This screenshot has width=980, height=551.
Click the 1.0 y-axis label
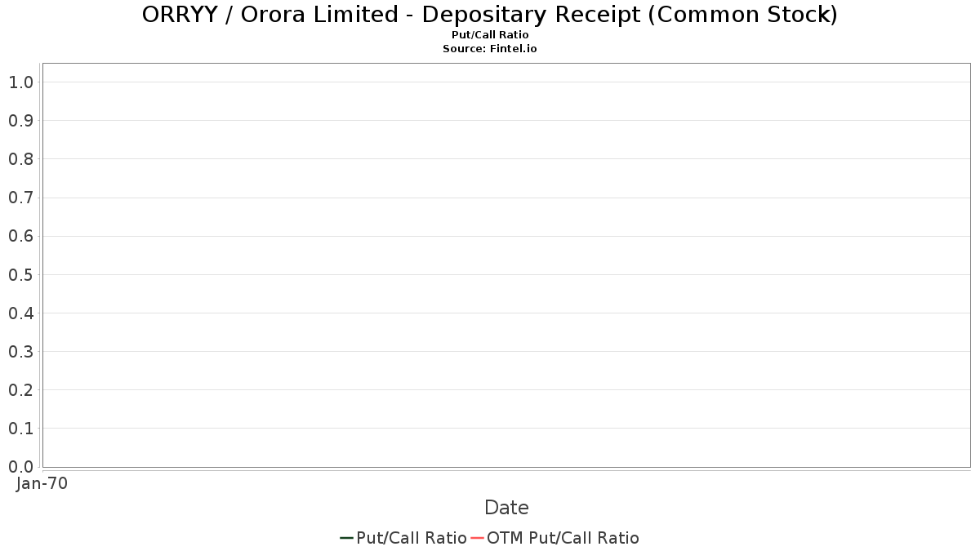click(20, 82)
